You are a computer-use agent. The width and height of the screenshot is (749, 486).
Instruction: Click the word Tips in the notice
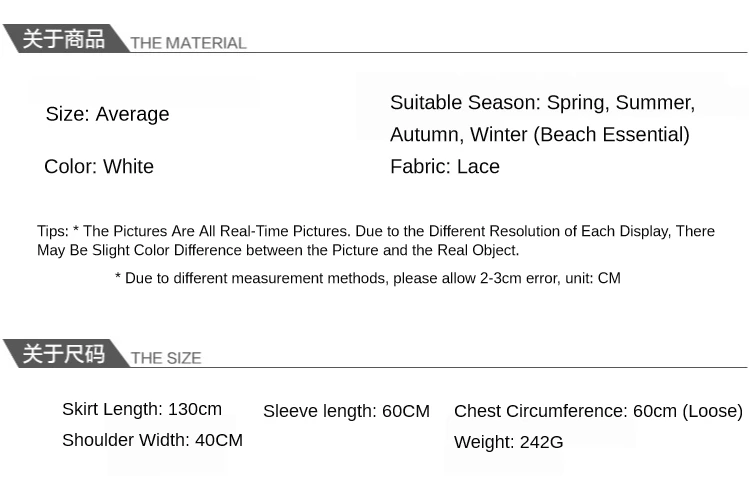click(x=52, y=231)
